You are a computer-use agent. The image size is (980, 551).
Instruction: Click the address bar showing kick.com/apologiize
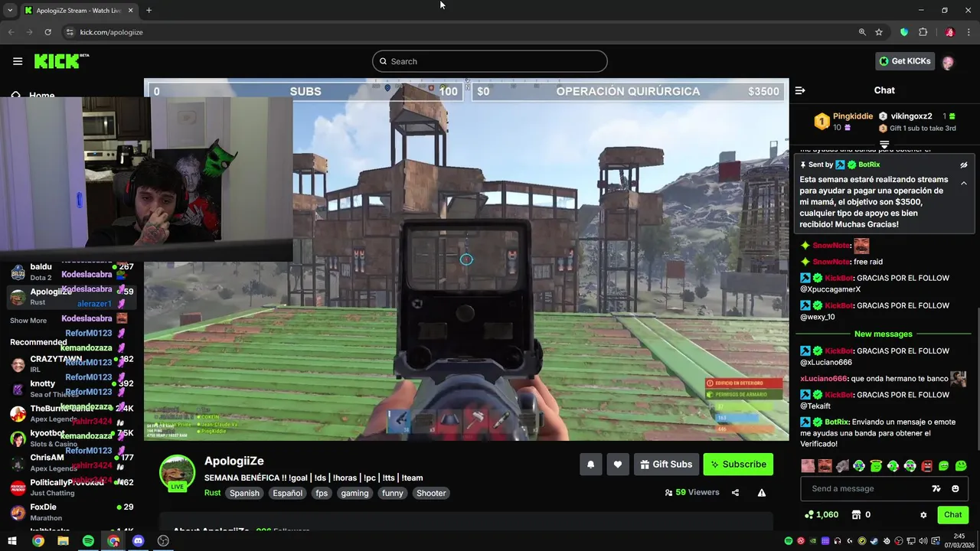pos(459,32)
